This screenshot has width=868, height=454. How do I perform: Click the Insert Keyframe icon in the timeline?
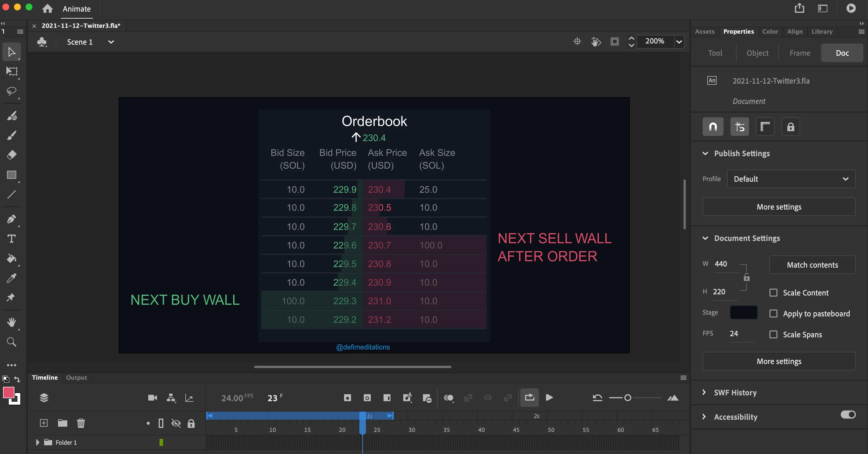[x=347, y=398]
